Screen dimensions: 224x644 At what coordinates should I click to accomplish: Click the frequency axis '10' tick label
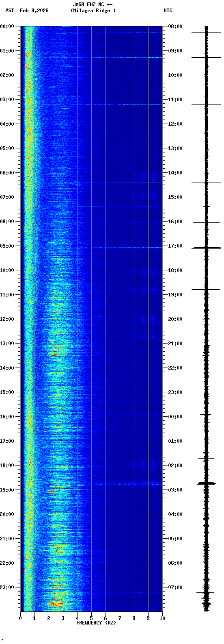(162, 618)
